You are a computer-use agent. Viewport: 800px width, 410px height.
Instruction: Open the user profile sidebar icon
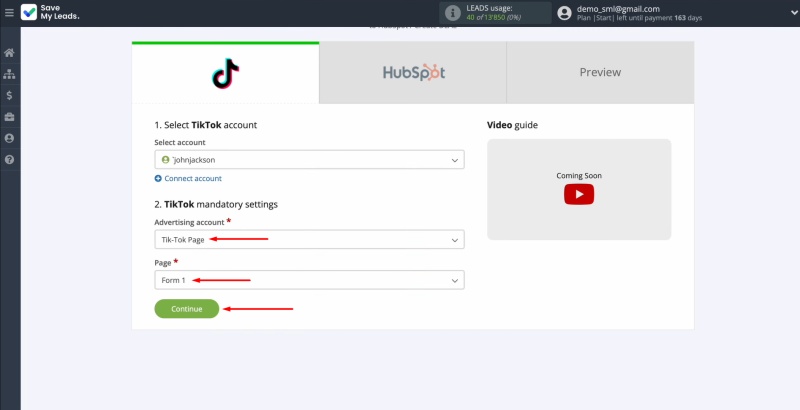9,138
